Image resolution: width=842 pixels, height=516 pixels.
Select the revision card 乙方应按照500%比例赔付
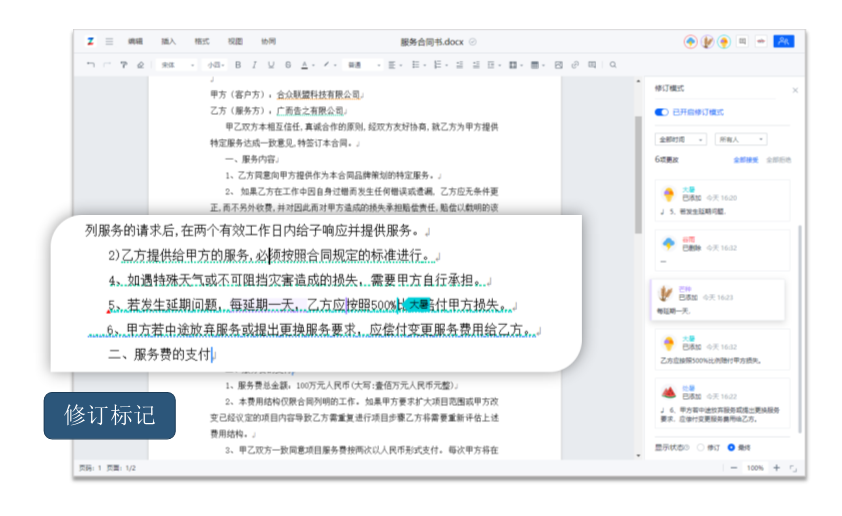[x=722, y=350]
